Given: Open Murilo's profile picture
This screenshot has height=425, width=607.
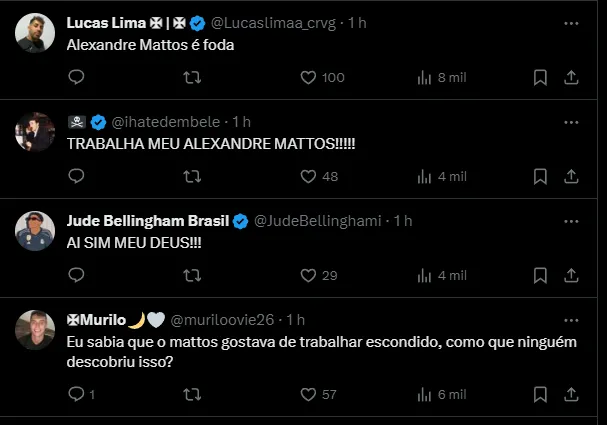Looking at the screenshot, I should click(x=35, y=330).
